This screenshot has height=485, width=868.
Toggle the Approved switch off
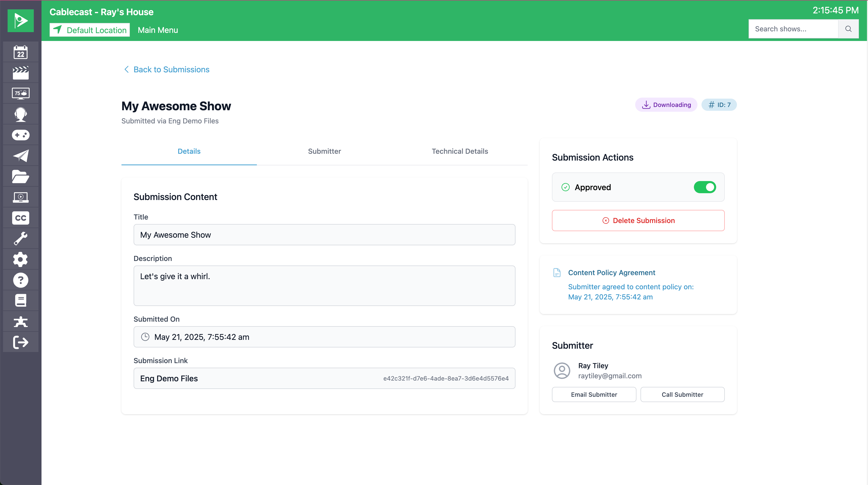(x=705, y=187)
